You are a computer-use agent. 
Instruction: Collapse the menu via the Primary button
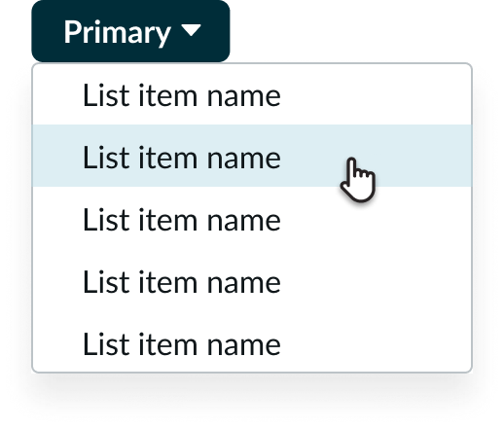(130, 31)
